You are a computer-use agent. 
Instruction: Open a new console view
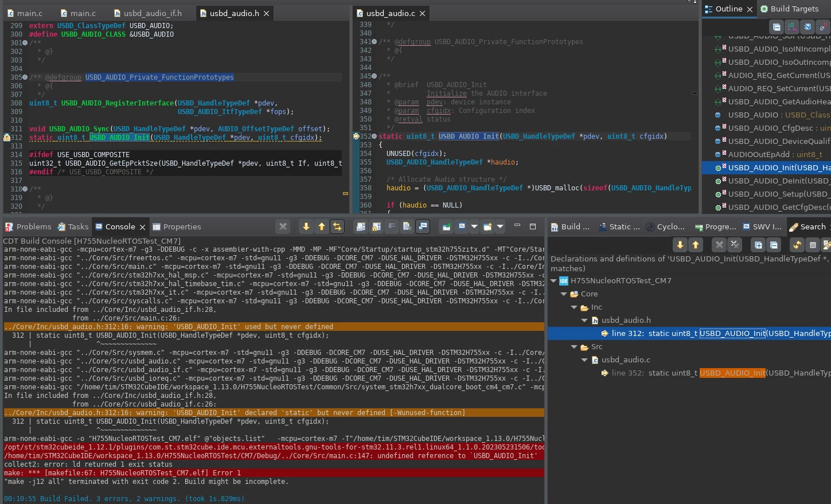point(487,226)
